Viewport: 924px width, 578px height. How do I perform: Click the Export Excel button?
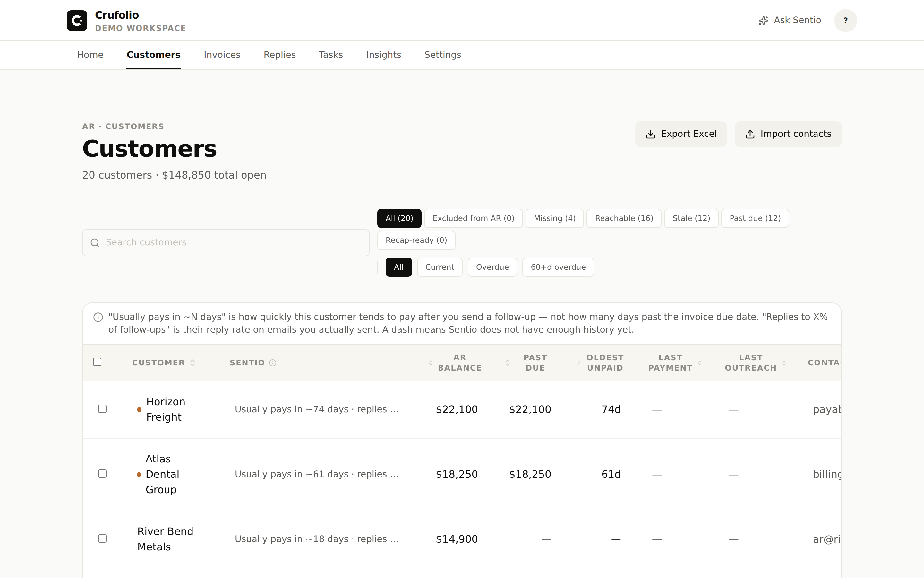click(681, 134)
